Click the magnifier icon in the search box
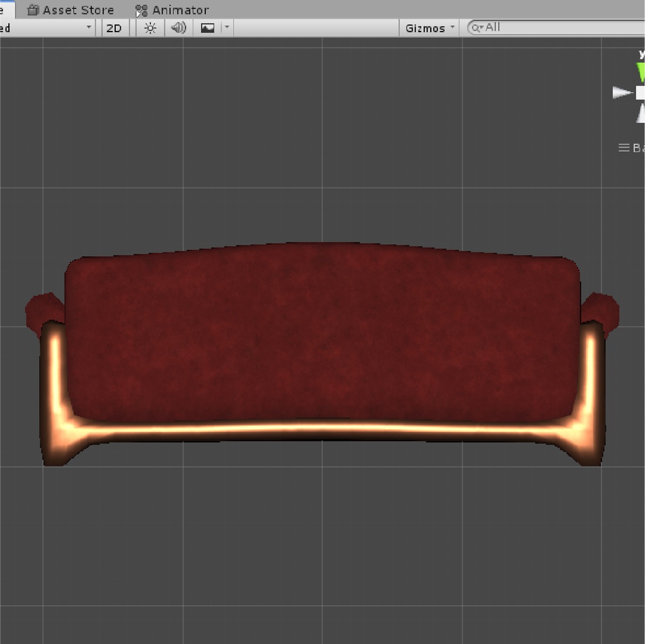 (476, 27)
